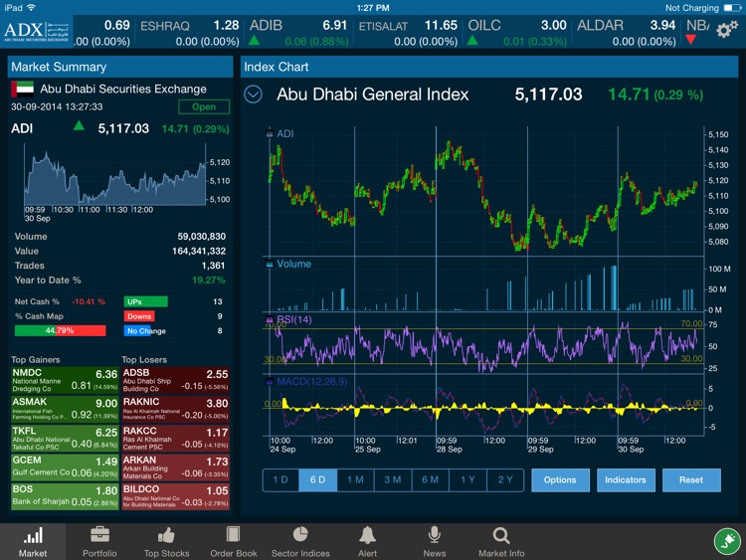
Task: Tap iPad Wi-Fi status icon
Action: click(32, 7)
